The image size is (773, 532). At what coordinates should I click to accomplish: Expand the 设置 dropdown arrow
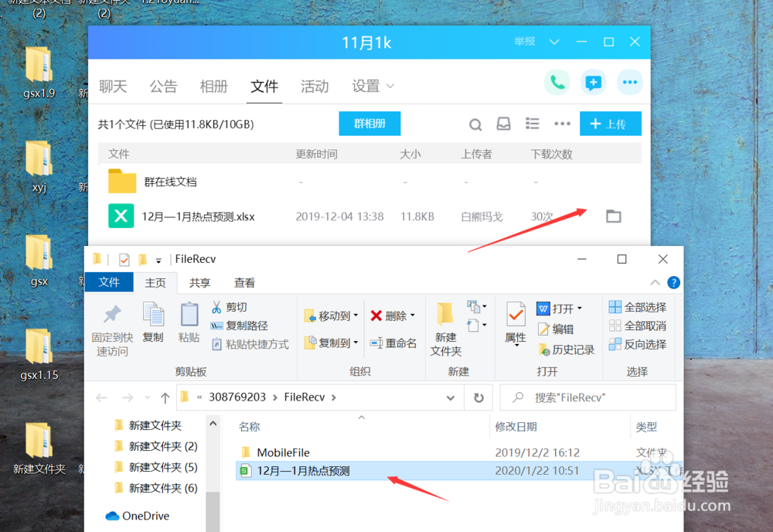[390, 87]
